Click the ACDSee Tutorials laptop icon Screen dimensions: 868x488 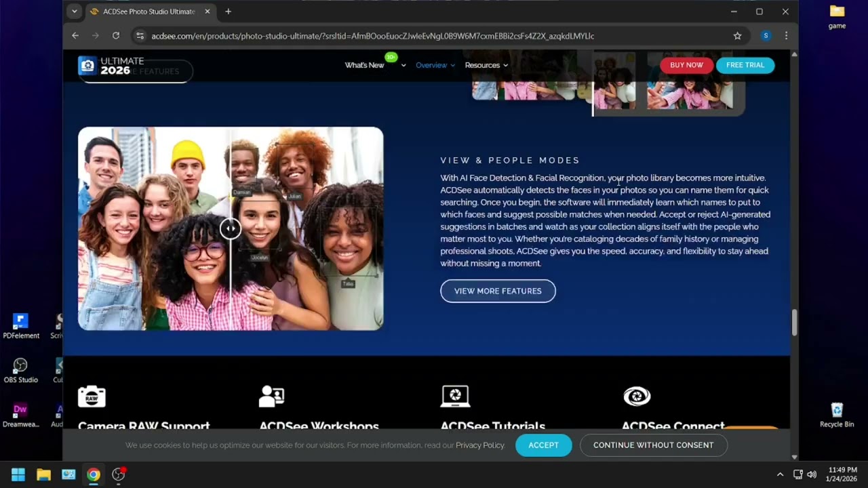click(x=455, y=396)
